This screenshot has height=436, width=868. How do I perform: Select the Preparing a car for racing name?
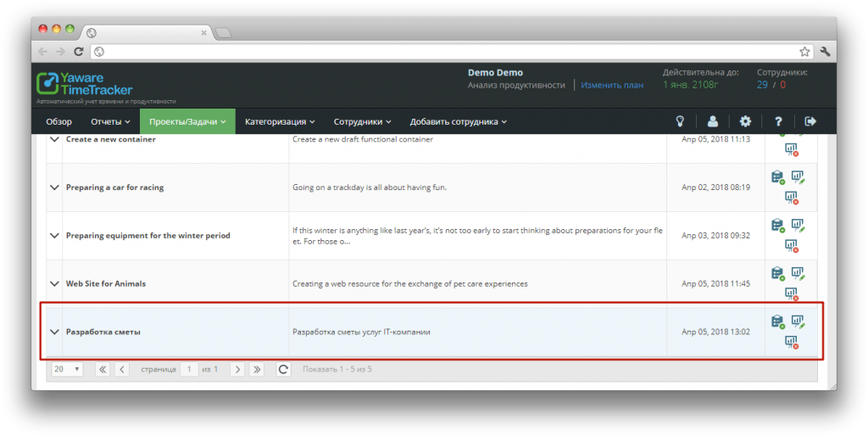[114, 187]
